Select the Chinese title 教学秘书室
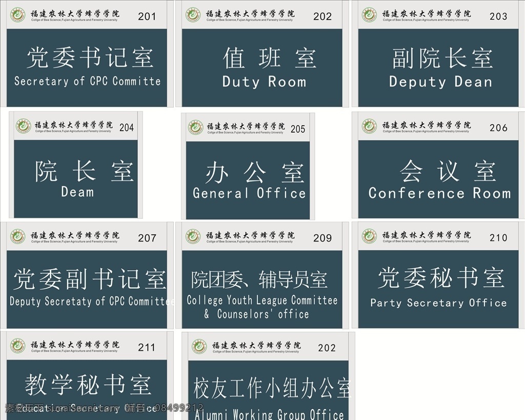 point(88,384)
